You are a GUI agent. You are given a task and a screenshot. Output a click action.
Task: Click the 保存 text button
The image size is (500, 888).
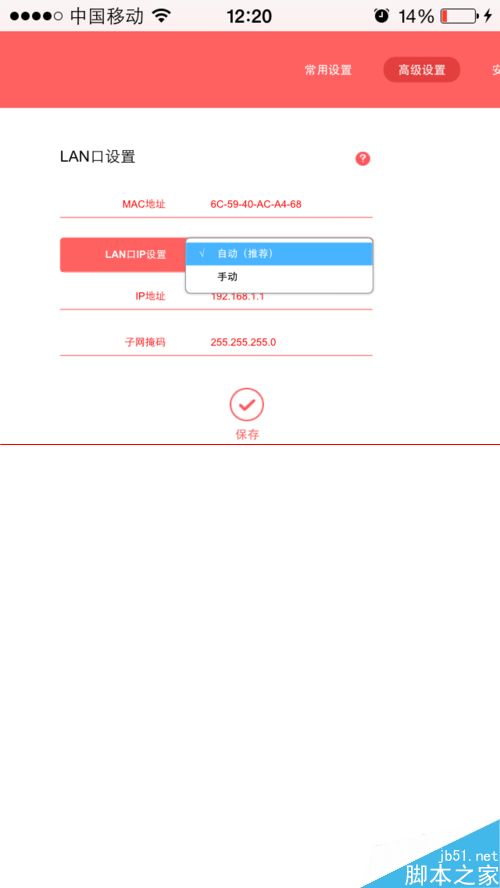click(x=247, y=435)
